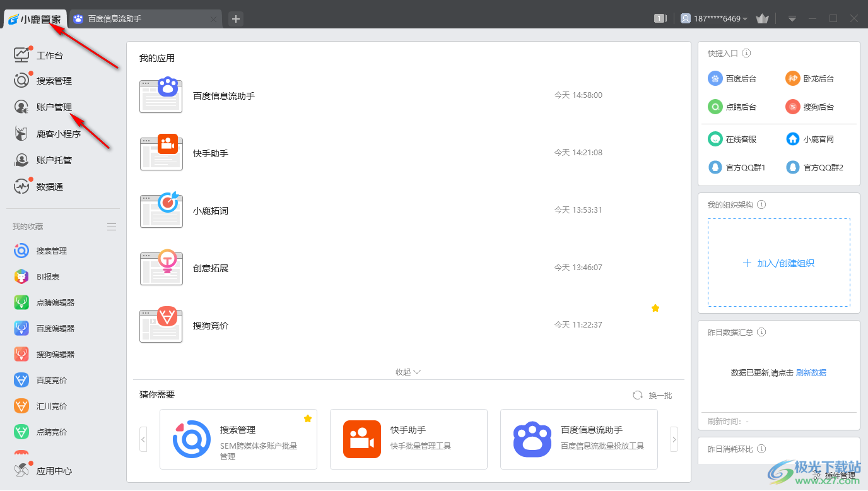Open 点睛后台 quick entry
The width and height of the screenshot is (868, 491).
732,107
